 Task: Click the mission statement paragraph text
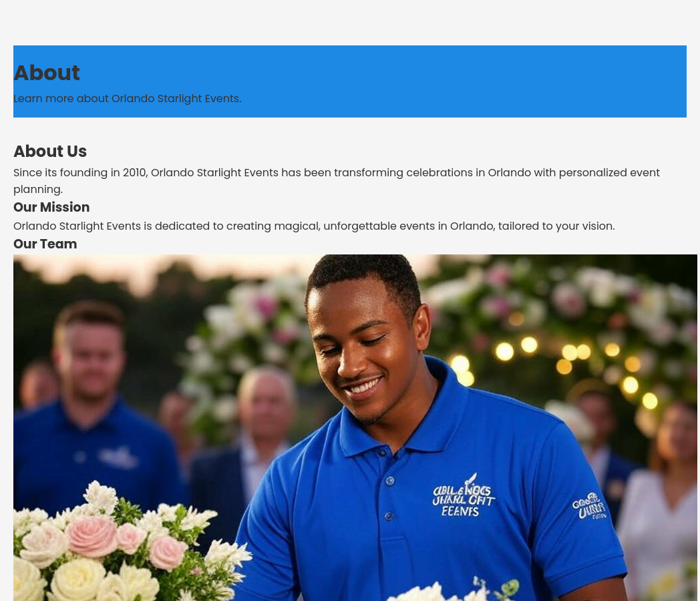314,226
